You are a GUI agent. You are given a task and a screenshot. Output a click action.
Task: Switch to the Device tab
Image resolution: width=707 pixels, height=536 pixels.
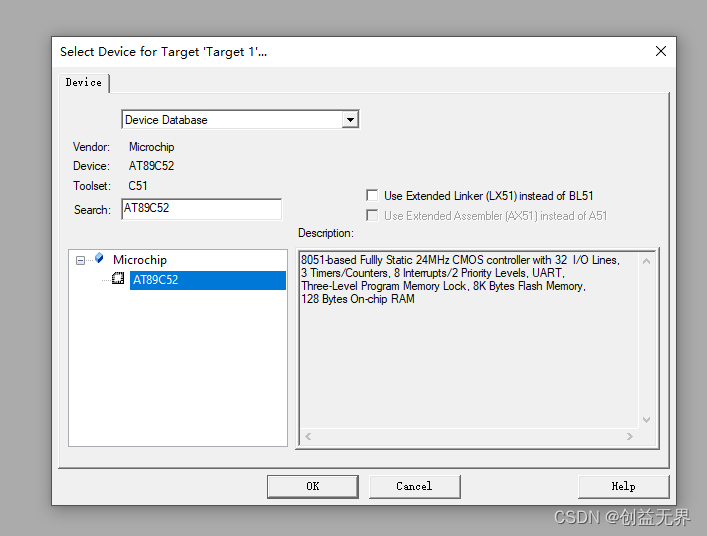click(x=84, y=82)
